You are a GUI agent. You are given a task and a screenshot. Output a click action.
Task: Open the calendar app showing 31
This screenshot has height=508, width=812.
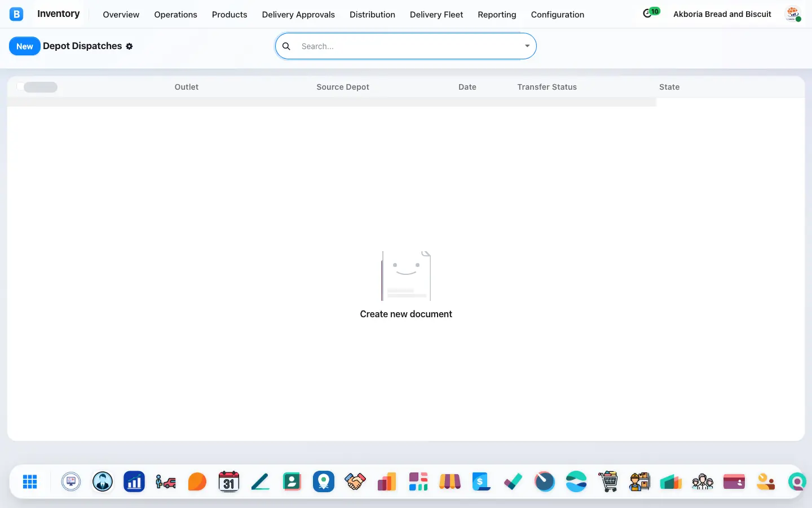(229, 482)
